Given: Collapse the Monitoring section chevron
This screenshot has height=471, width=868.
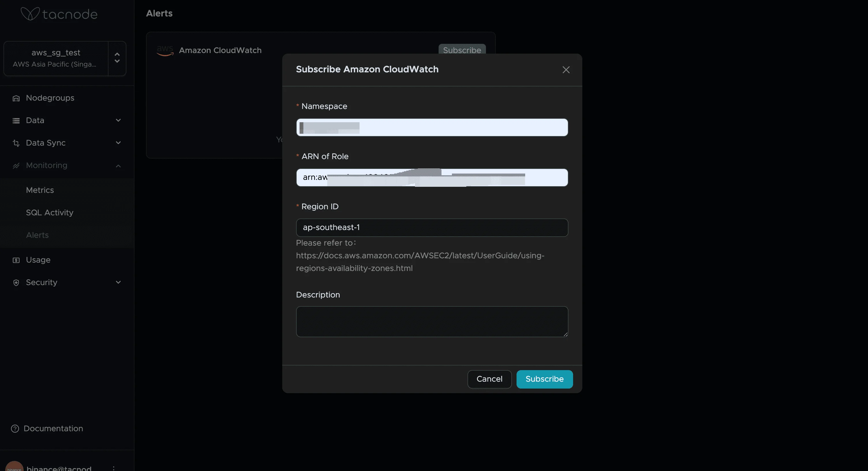Looking at the screenshot, I should click(x=118, y=166).
